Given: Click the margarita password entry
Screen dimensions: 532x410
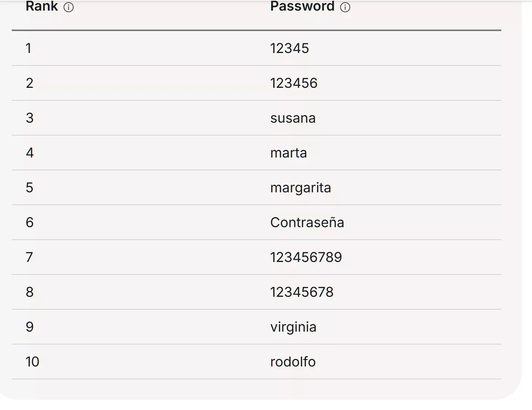Looking at the screenshot, I should (300, 188).
